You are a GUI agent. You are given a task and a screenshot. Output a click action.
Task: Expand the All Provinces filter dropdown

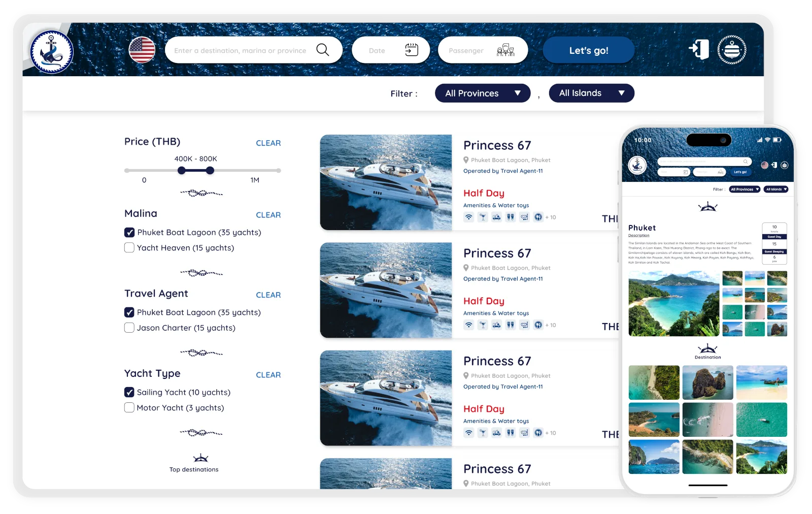click(483, 93)
